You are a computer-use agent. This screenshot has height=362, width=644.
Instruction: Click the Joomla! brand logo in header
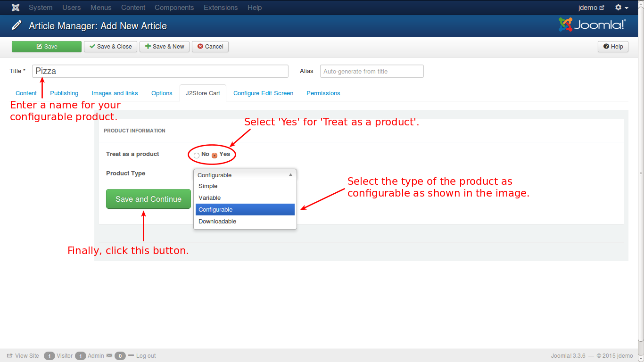(x=592, y=25)
